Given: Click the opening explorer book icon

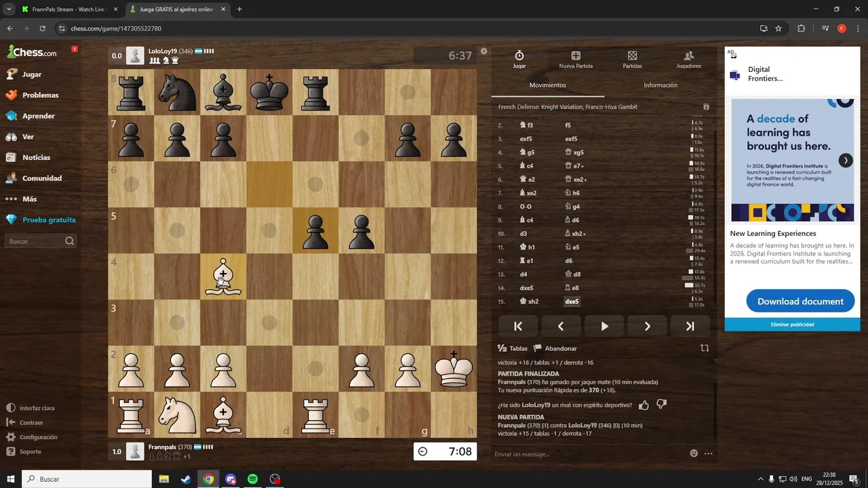Looking at the screenshot, I should 706,107.
